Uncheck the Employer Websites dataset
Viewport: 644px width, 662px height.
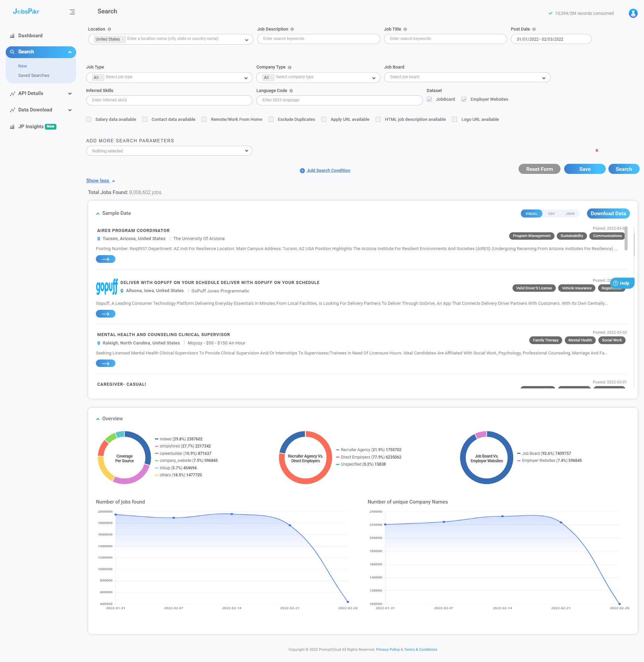tap(464, 99)
